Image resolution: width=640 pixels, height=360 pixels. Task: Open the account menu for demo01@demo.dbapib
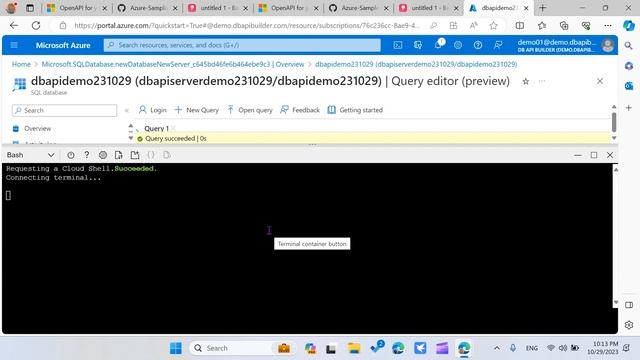click(566, 45)
